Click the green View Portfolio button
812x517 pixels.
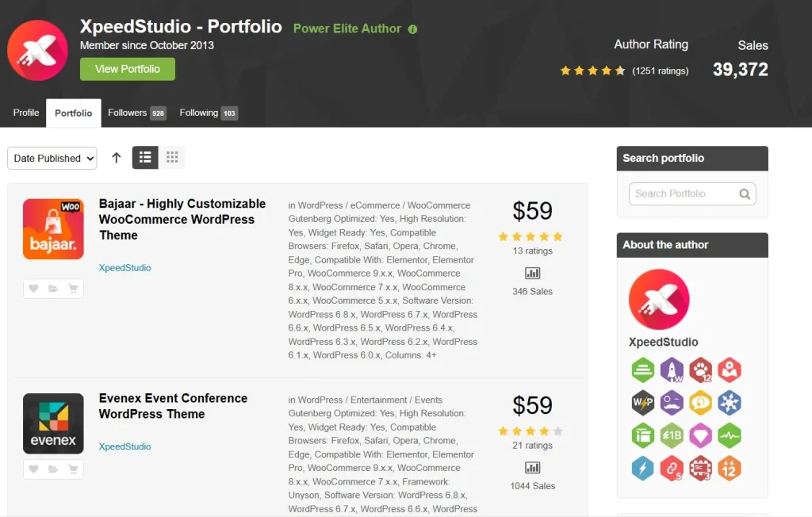[x=128, y=69]
